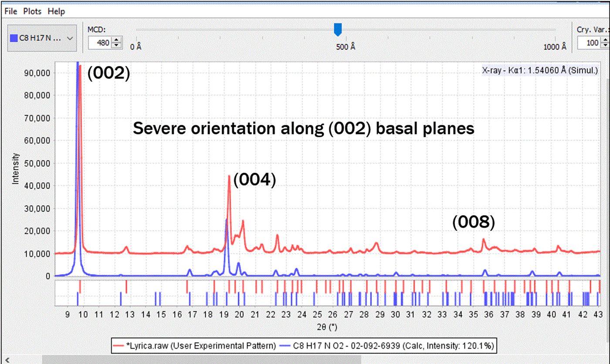610x364 pixels.
Task: Open the Plots menu
Action: [33, 11]
